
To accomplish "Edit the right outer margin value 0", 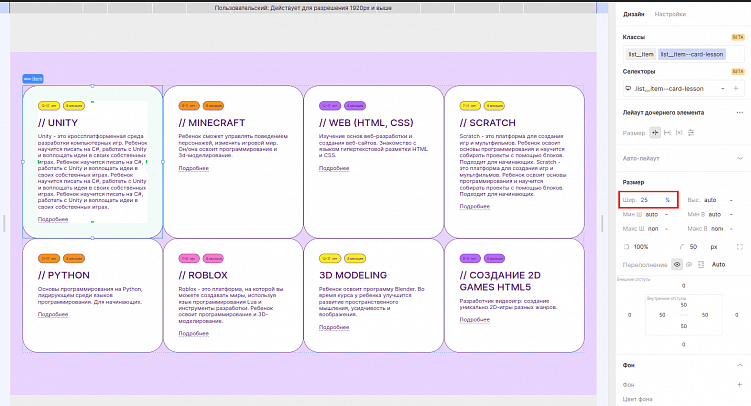I will (x=737, y=315).
